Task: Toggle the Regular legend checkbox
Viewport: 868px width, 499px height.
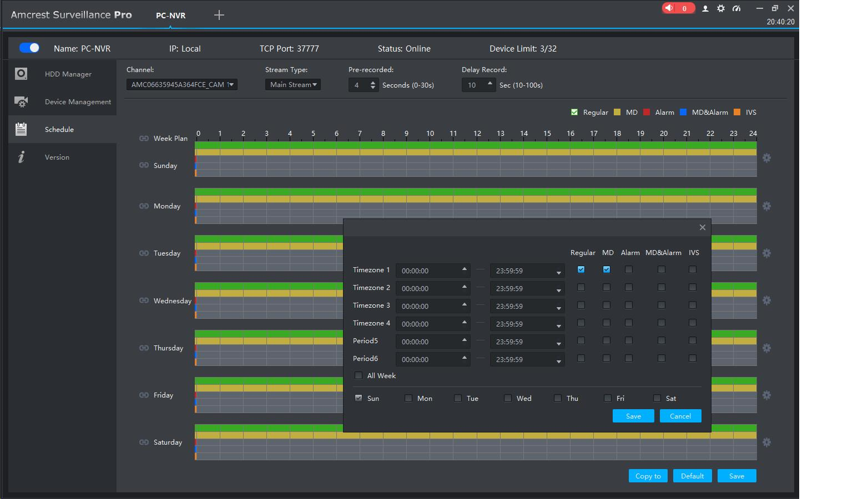Action: pos(574,112)
